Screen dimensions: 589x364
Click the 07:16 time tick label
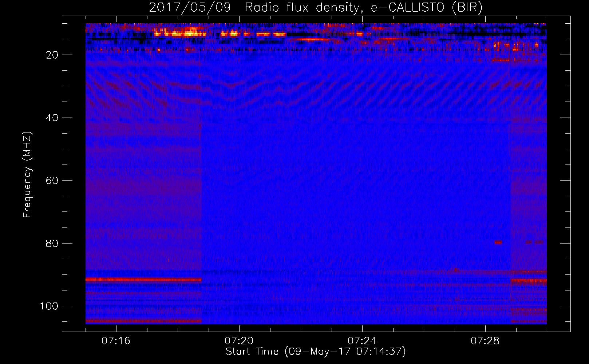tap(116, 341)
